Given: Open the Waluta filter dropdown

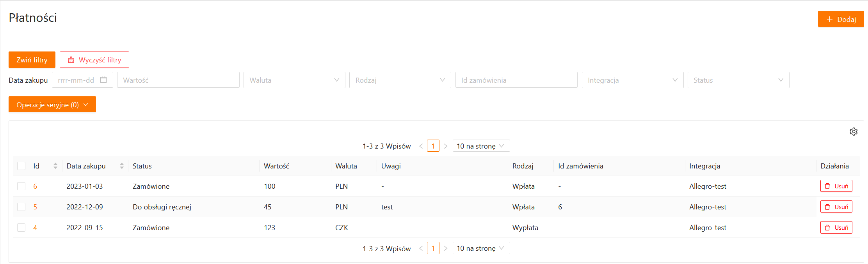Looking at the screenshot, I should tap(294, 80).
